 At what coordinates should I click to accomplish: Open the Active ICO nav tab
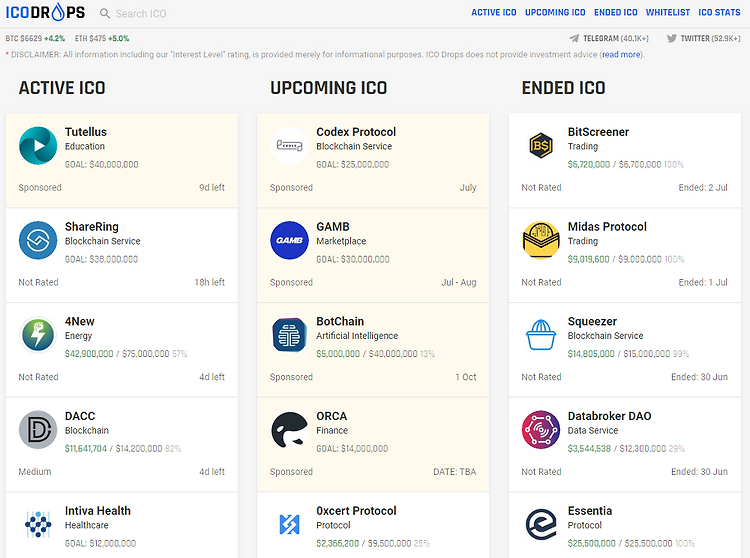pos(494,12)
